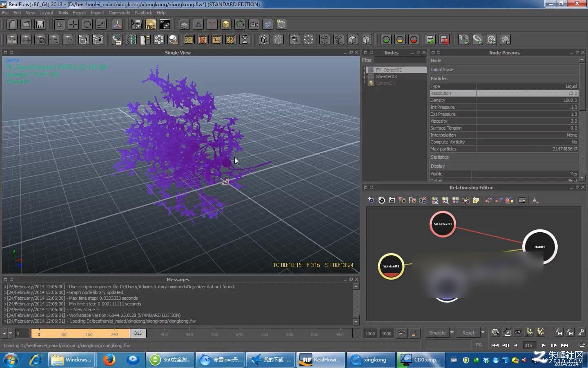Image resolution: width=588 pixels, height=368 pixels.
Task: Play the simulation forward
Action: pyautogui.click(x=543, y=345)
